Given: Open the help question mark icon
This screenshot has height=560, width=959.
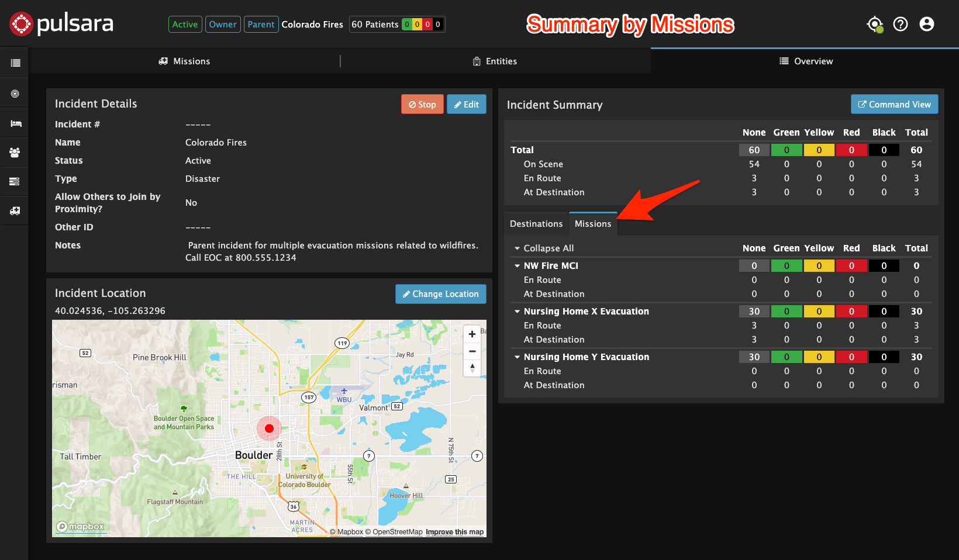Looking at the screenshot, I should point(901,24).
